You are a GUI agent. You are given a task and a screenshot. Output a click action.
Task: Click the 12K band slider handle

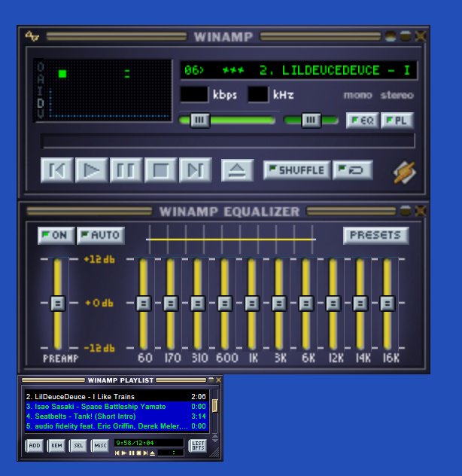333,304
